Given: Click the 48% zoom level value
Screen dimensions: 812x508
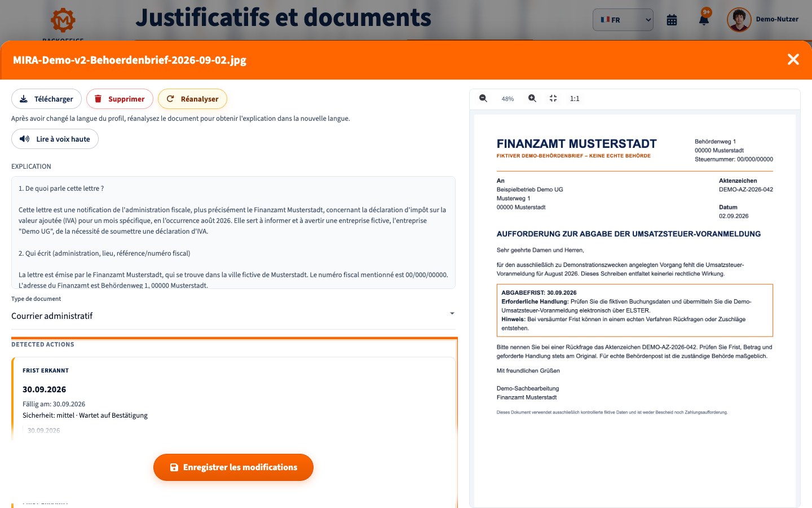Looking at the screenshot, I should (507, 99).
